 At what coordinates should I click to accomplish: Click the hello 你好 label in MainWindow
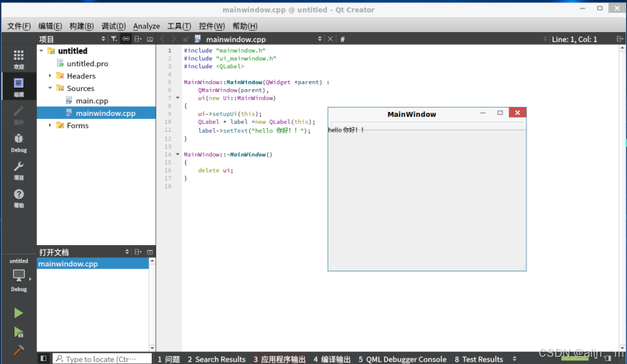pos(346,130)
